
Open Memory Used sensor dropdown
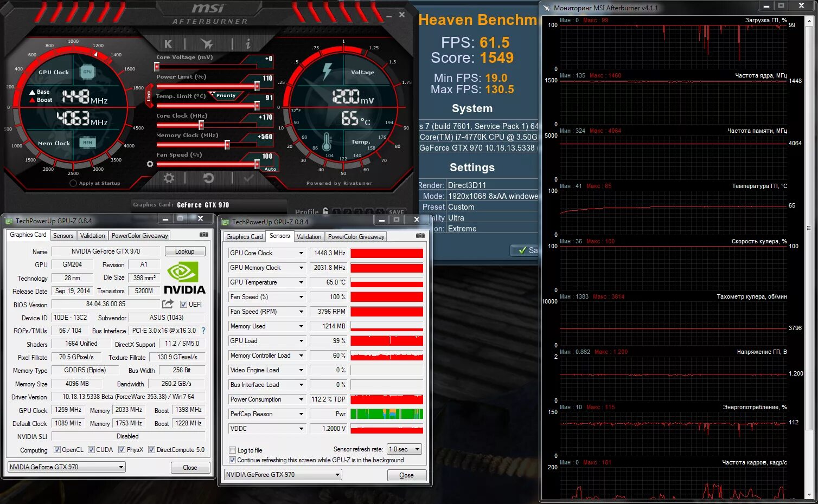pyautogui.click(x=301, y=326)
